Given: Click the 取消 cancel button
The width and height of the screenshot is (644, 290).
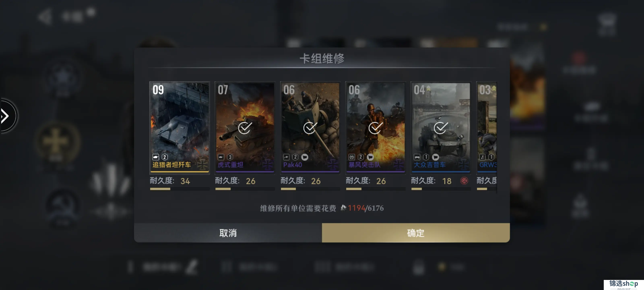Looking at the screenshot, I should 228,233.
